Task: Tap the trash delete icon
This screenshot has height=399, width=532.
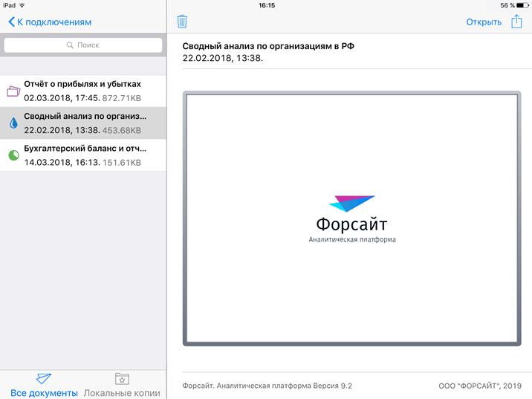Action: [182, 22]
